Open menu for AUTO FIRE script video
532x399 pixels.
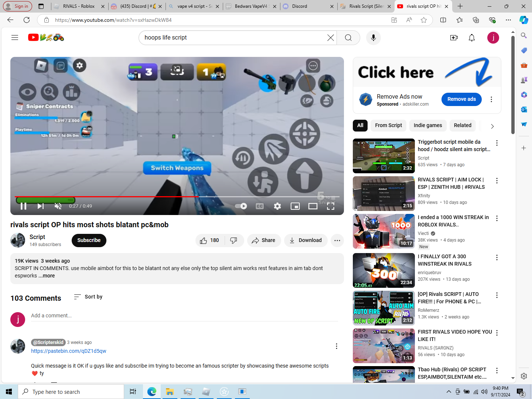coord(497,295)
